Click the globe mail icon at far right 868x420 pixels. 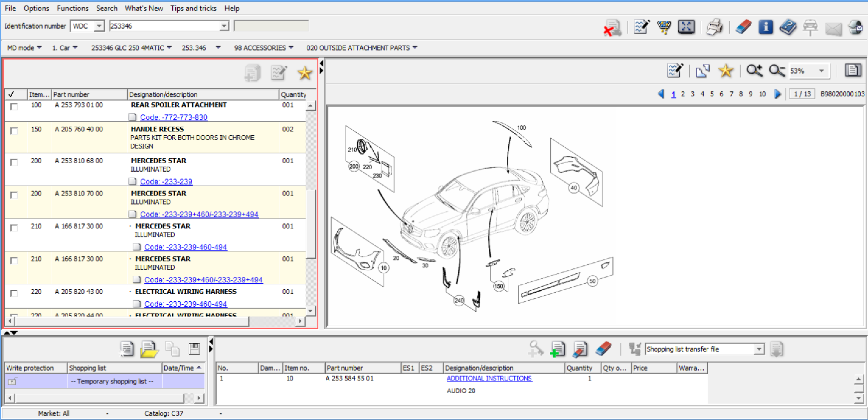(x=856, y=27)
